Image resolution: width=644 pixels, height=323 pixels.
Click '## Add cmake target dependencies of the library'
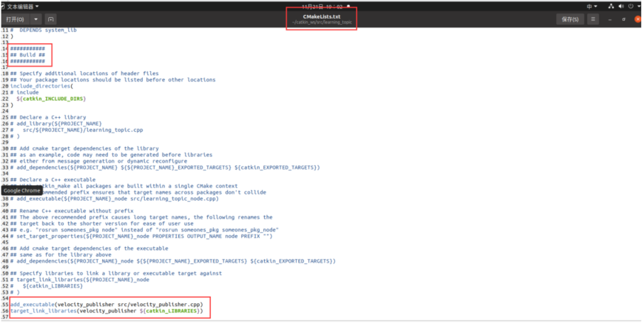[x=84, y=148]
